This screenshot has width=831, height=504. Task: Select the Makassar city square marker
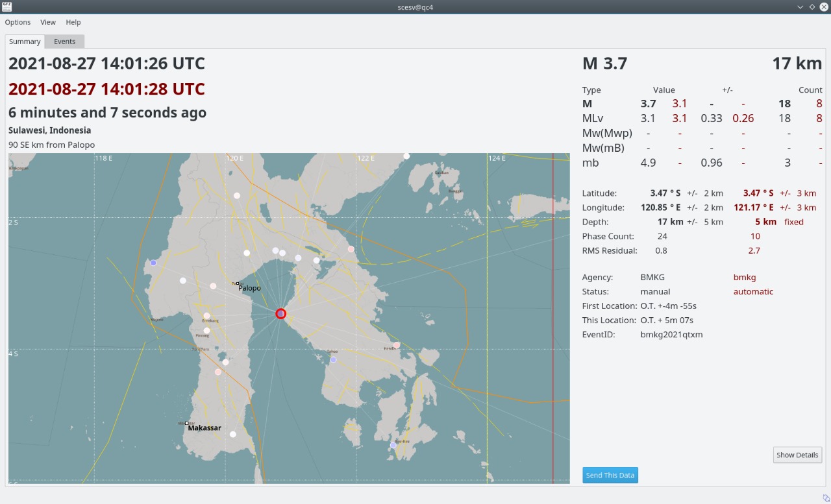pos(187,423)
